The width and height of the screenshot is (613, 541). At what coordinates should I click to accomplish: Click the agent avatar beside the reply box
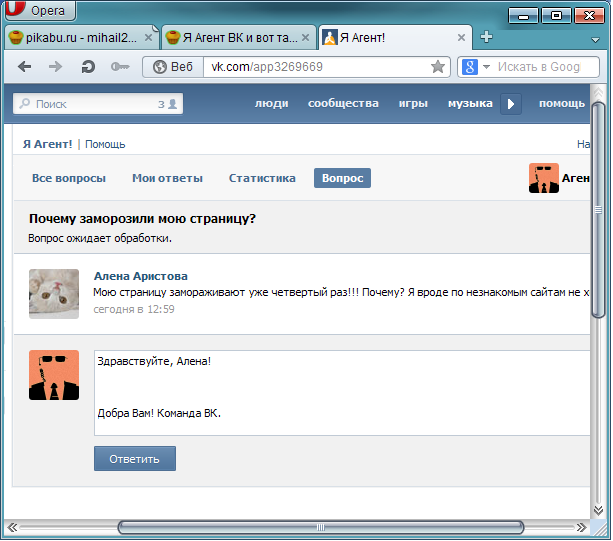click(54, 375)
